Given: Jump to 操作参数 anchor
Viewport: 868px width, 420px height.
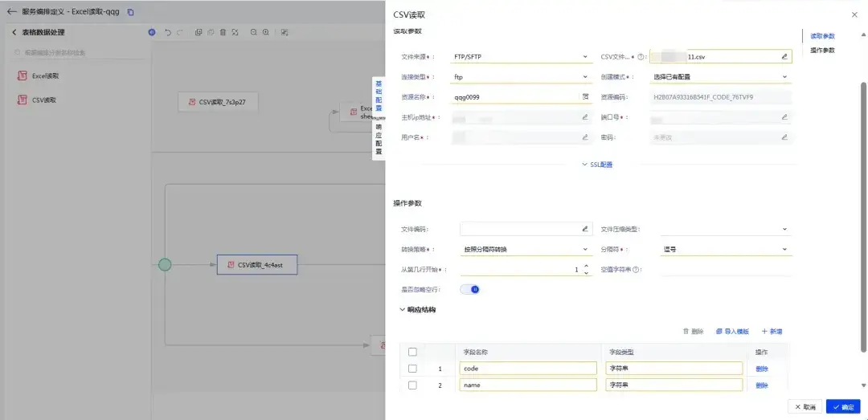Looking at the screenshot, I should tap(822, 51).
